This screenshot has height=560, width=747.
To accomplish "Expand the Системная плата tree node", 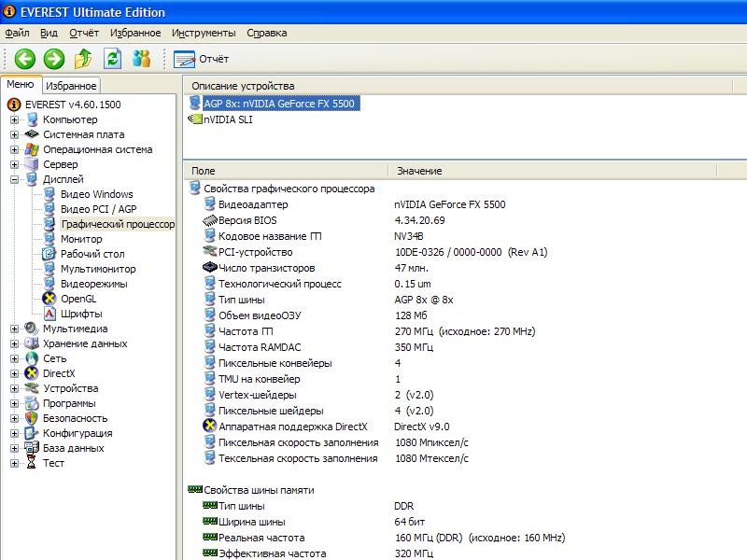I will 14,134.
